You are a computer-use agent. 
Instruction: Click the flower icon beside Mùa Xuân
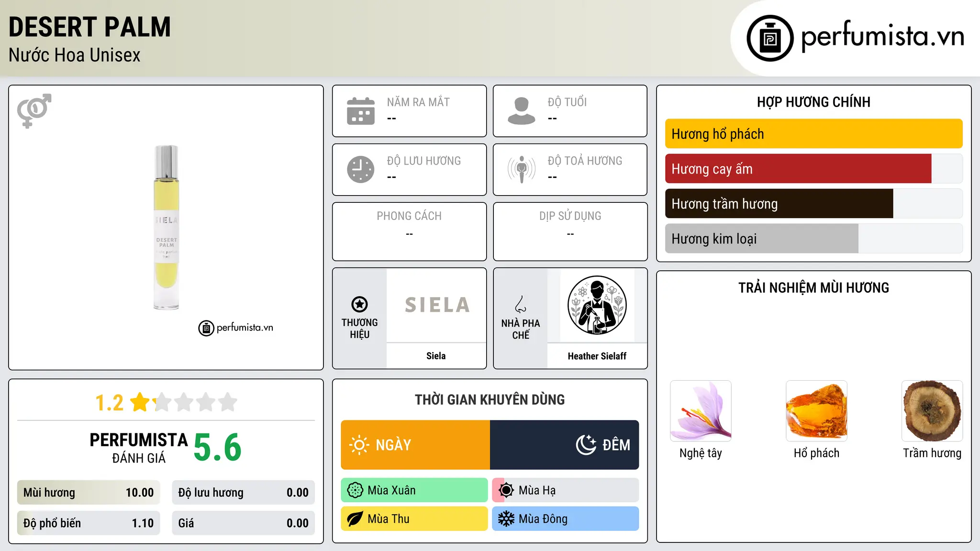(355, 490)
